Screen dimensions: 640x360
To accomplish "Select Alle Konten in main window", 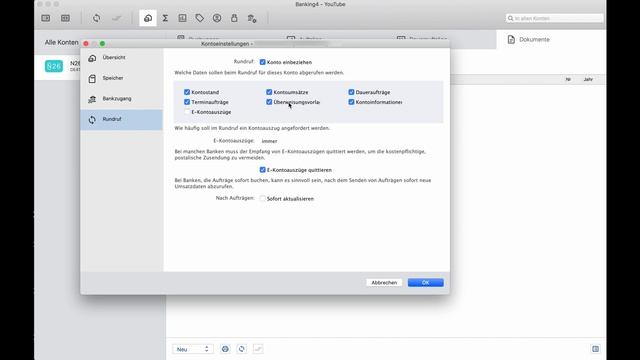I will (62, 42).
